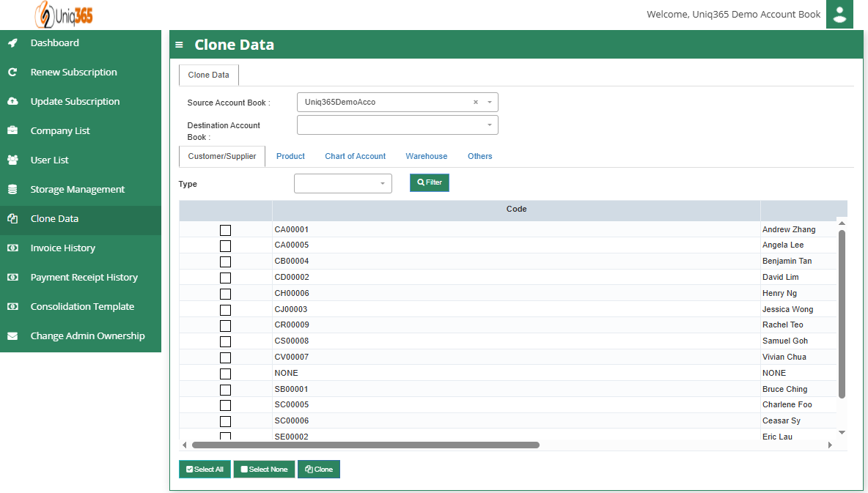Check the box beside CS00008

[x=225, y=341]
